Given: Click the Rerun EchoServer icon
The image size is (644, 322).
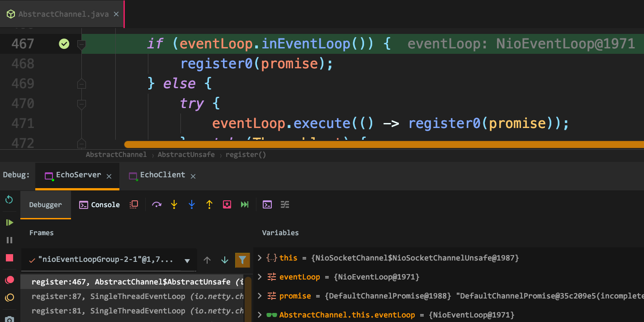Looking at the screenshot, I should coord(9,200).
